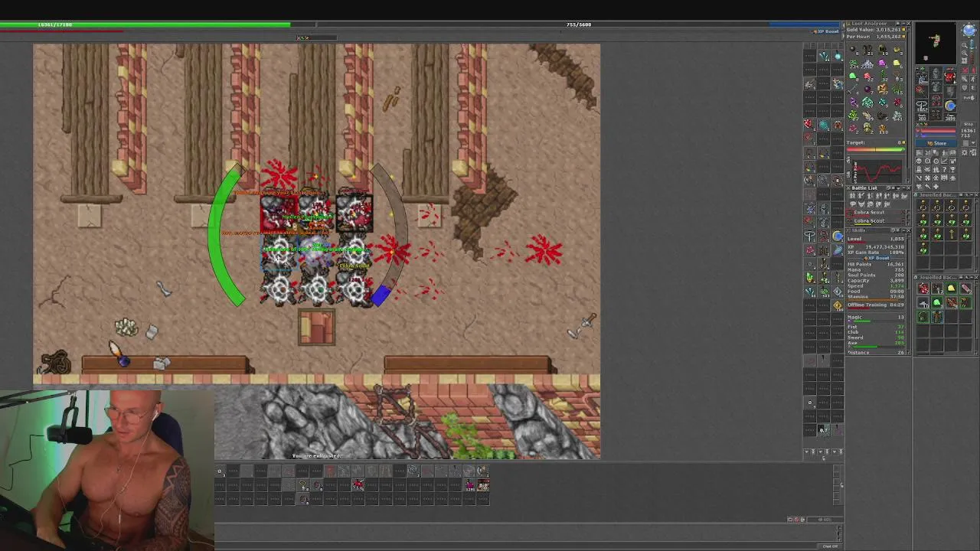Select the yellow gem in second Jewelled Backpack

tap(951, 289)
